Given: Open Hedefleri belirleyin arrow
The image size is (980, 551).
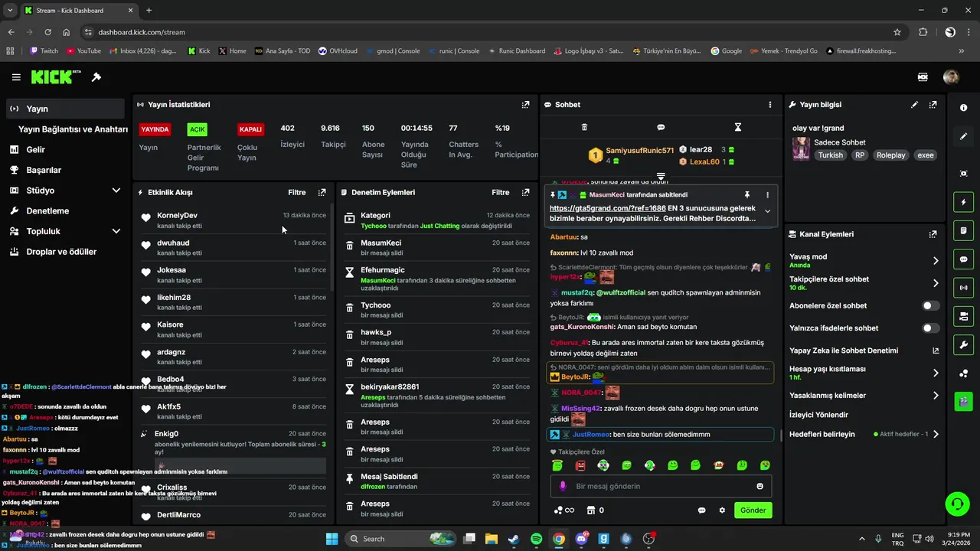Looking at the screenshot, I should [x=936, y=434].
